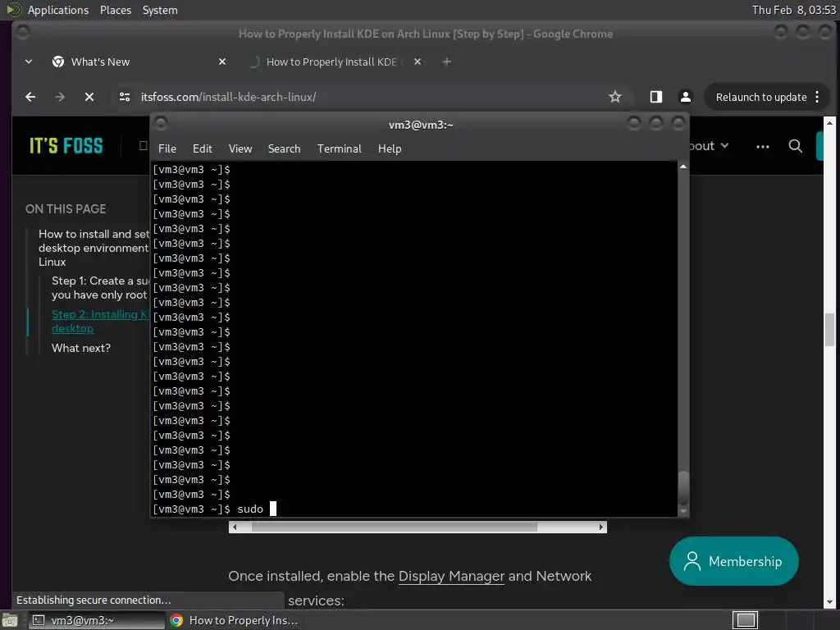Open the Terminal menu in the terminal menubar
Viewport: 840px width, 630px height.
click(x=339, y=149)
